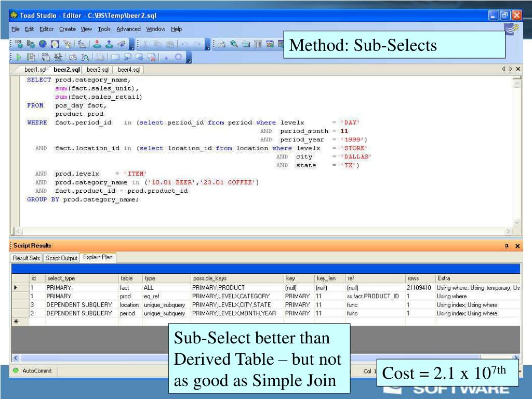
Task: Expand first toolbar group overflow arrow
Action: coord(131,44)
